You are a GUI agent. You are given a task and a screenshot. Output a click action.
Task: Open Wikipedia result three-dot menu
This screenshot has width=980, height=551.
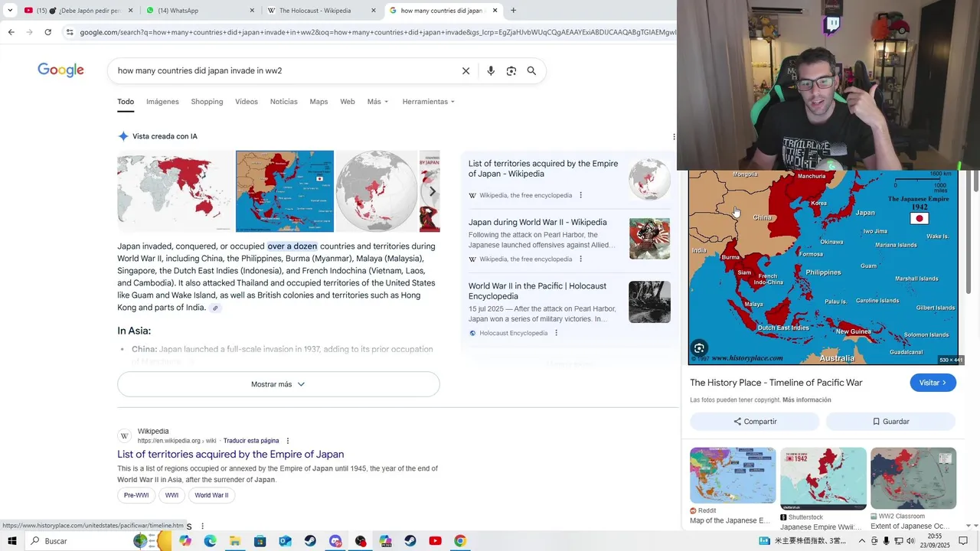(x=288, y=441)
